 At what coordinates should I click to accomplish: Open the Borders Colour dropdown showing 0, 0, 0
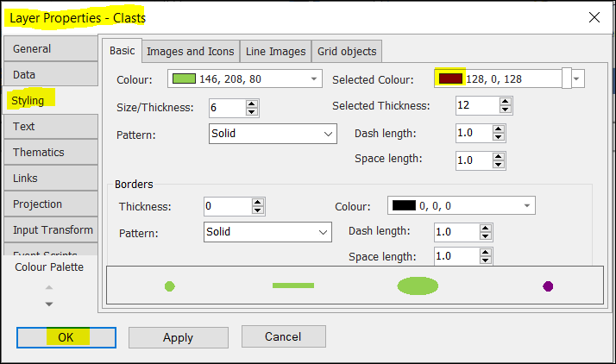[526, 205]
